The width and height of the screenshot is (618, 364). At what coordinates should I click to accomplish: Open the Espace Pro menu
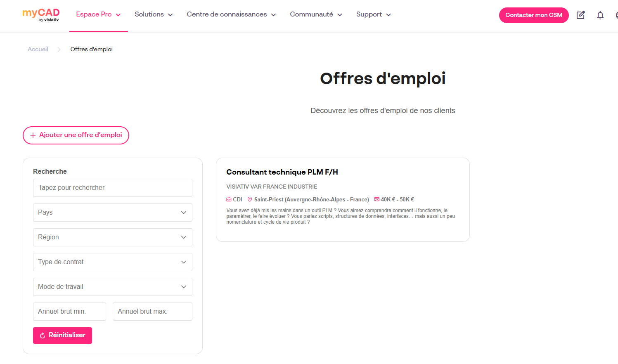98,14
